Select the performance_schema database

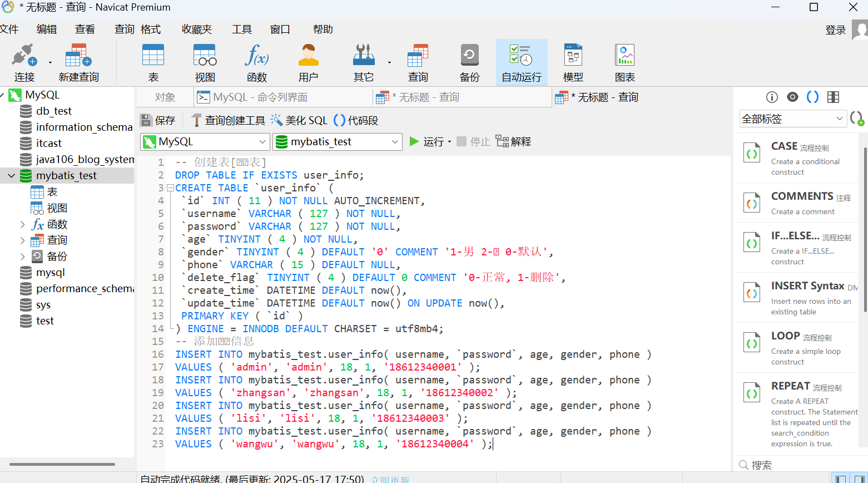pyautogui.click(x=85, y=289)
